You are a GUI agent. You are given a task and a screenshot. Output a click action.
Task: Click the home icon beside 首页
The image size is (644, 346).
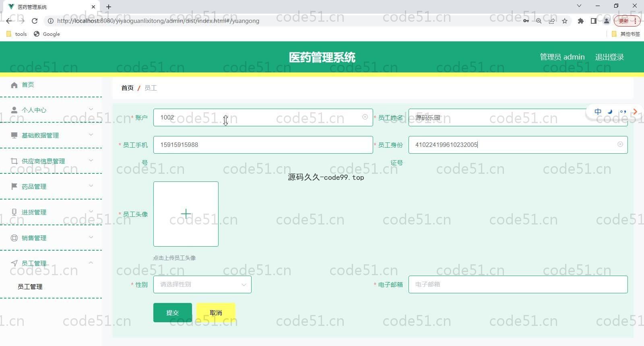[14, 85]
